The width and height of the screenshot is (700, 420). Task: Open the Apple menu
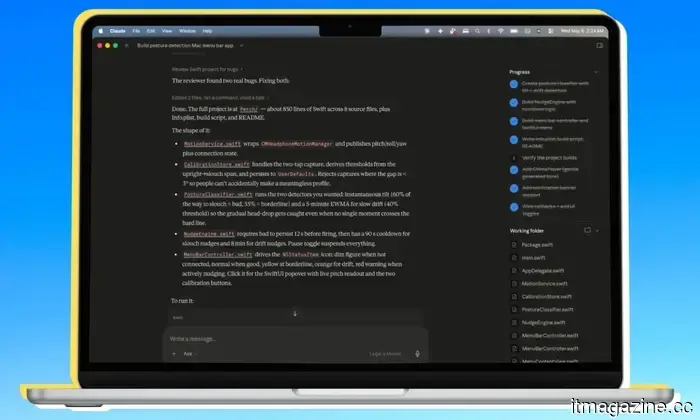101,31
